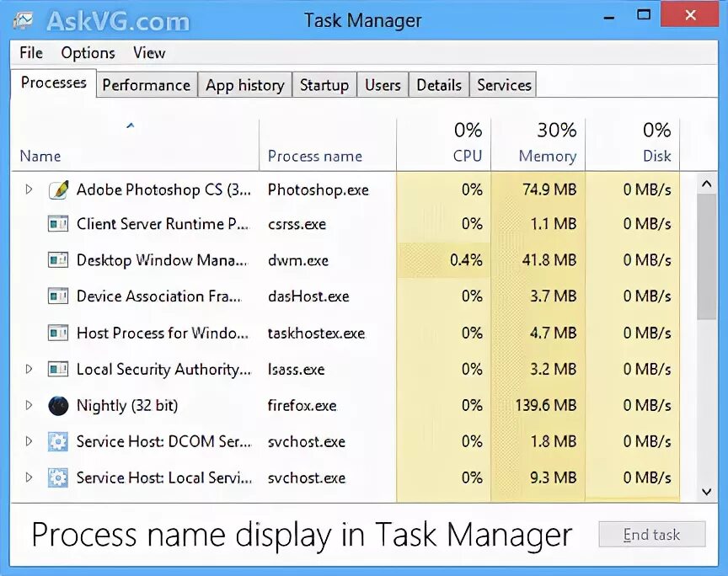Viewport: 728px width, 576px height.
Task: Expand the Nightly (32 bit) process group
Action: click(29, 405)
